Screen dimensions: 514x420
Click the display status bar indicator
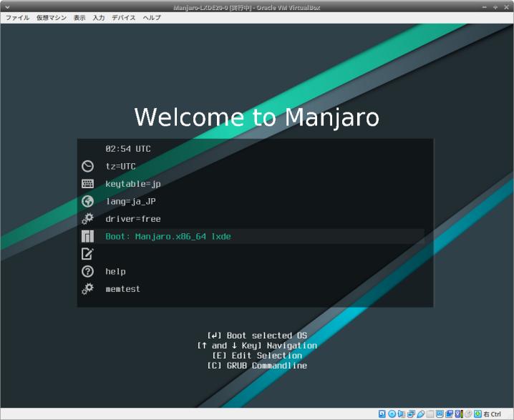[x=440, y=414]
